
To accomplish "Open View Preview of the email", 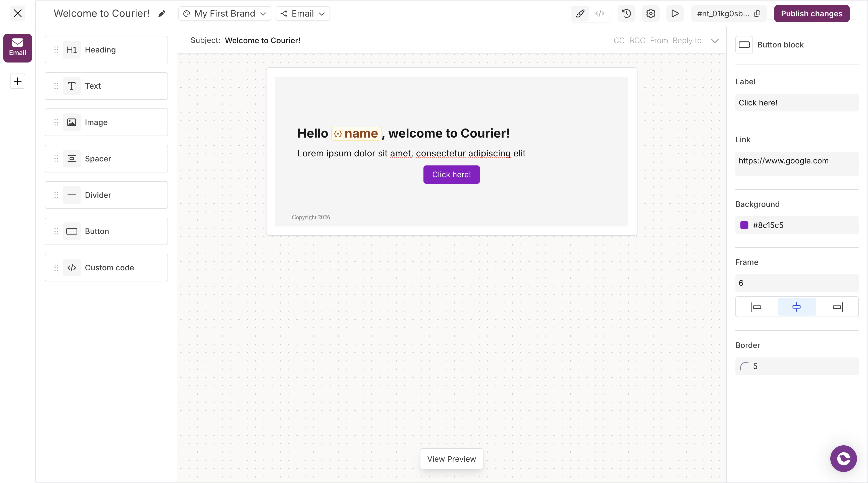I will [451, 458].
